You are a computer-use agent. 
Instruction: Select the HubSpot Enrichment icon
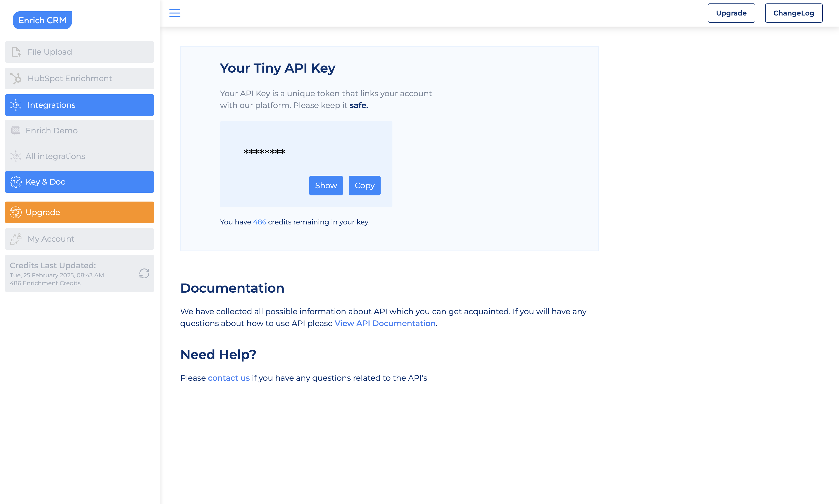pos(17,78)
